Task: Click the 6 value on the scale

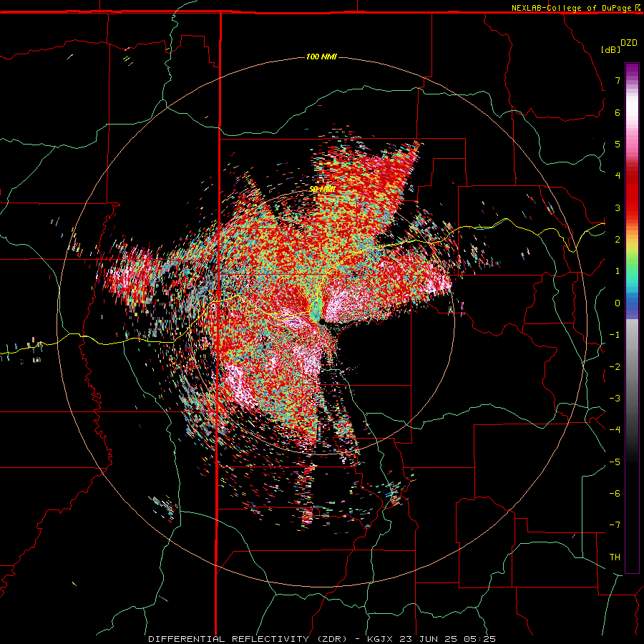Action: (618, 112)
